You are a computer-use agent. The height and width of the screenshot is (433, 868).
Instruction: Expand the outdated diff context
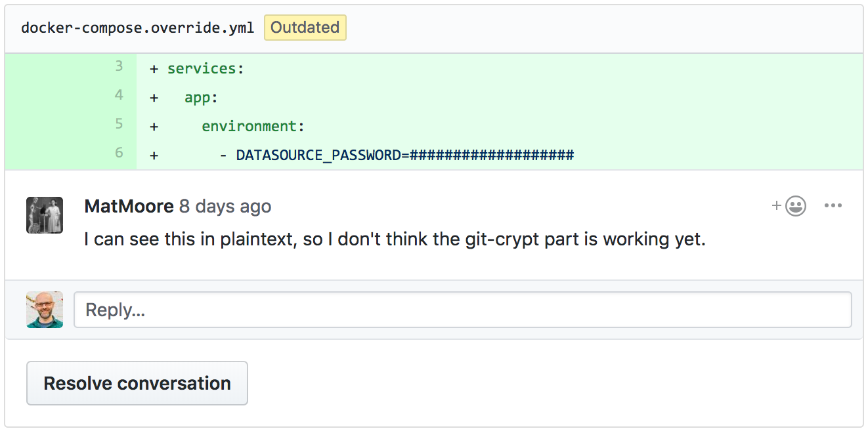pos(305,28)
